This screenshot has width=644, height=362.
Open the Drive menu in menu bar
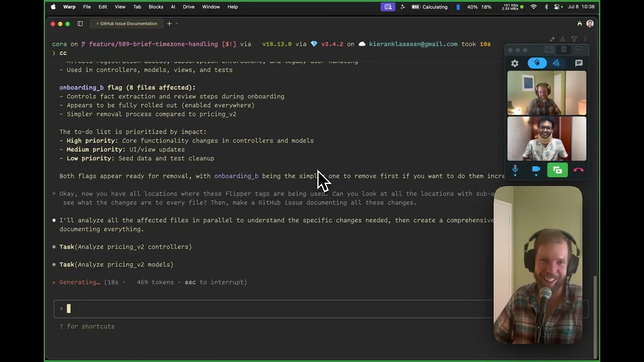point(189,7)
